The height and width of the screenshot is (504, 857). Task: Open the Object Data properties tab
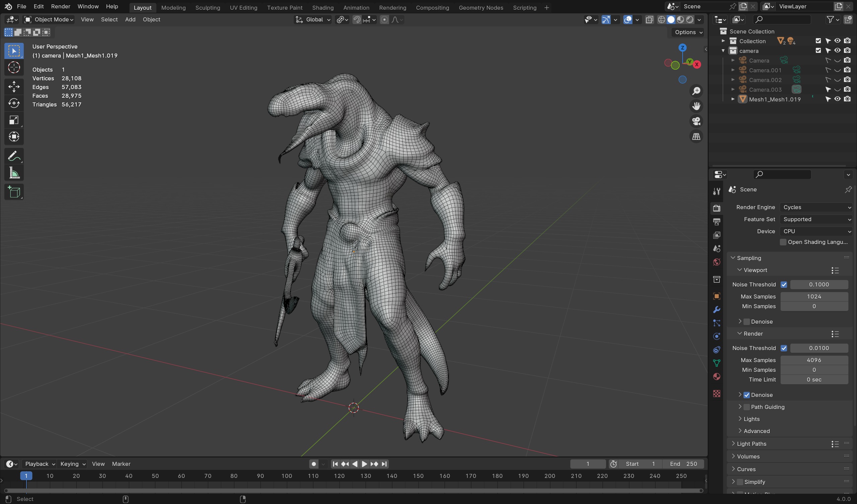[x=716, y=363]
